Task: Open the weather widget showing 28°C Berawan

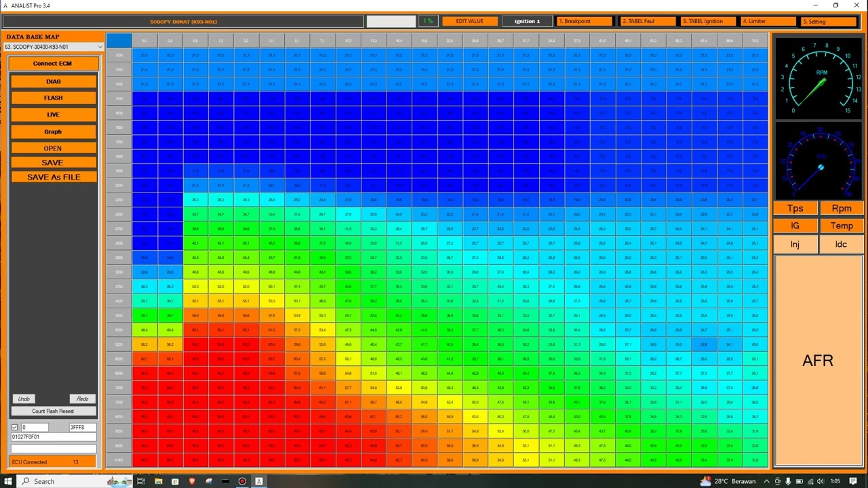Action: pos(729,481)
